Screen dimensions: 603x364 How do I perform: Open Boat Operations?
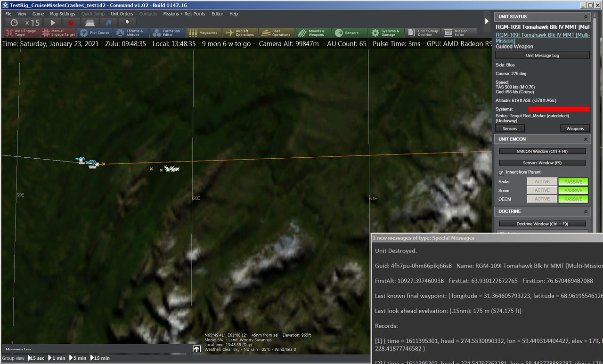[x=277, y=33]
